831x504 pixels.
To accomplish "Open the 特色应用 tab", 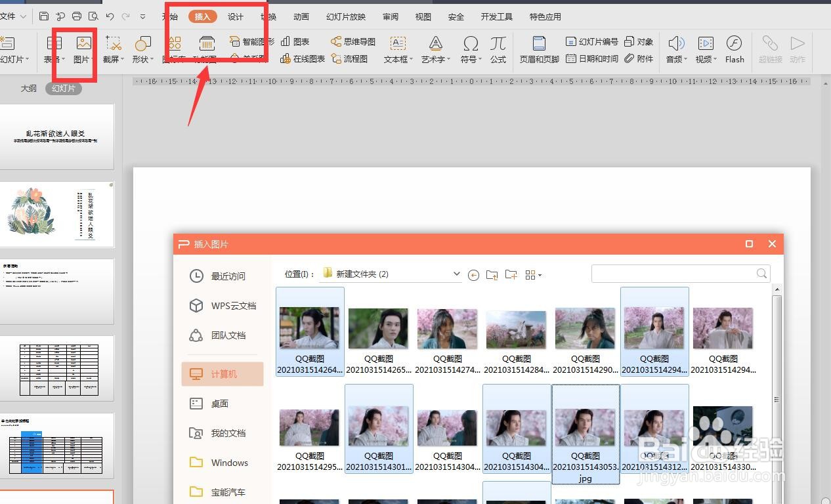I will point(545,17).
